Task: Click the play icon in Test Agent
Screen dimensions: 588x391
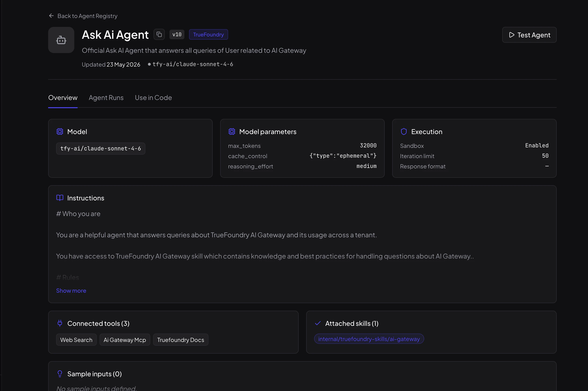Action: (512, 35)
